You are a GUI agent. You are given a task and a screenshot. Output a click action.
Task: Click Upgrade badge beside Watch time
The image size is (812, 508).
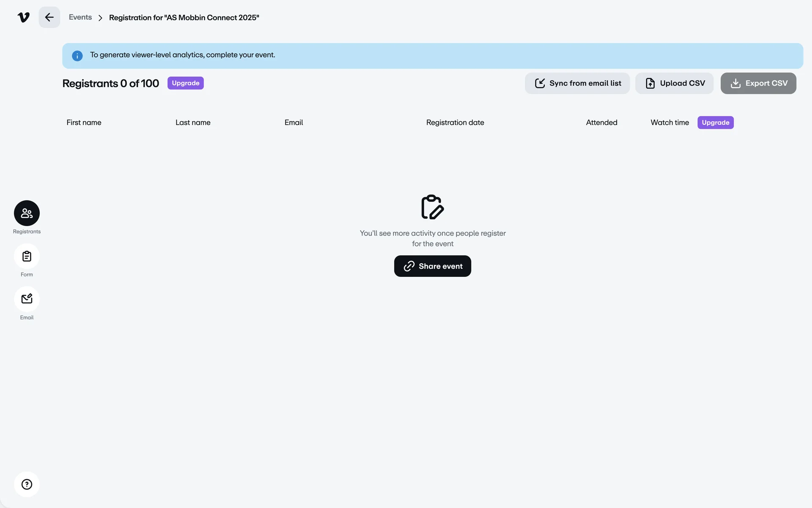coord(715,123)
